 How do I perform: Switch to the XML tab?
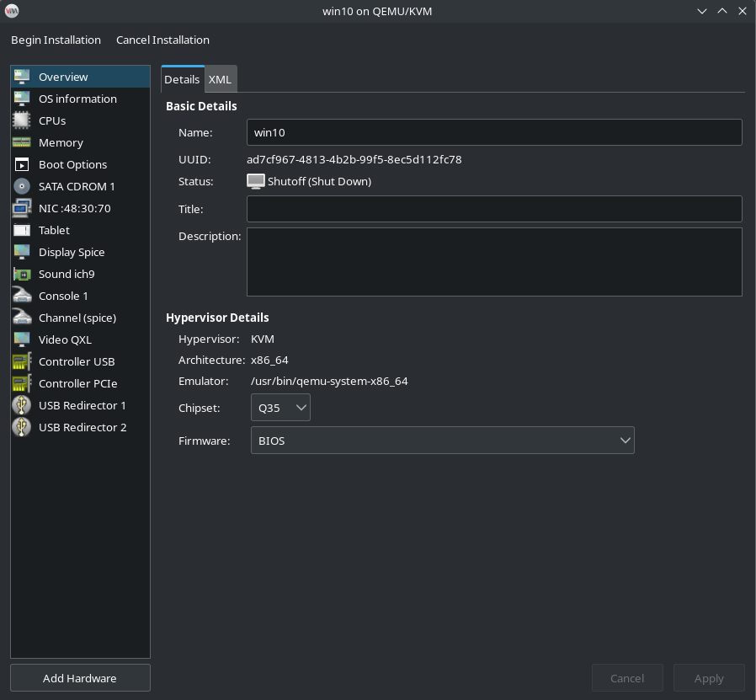pos(220,79)
